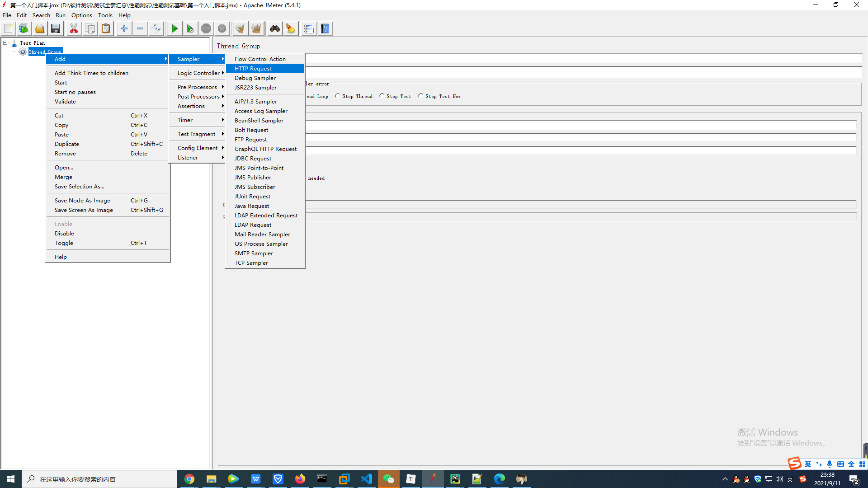Click the Function Helper list icon
868x488 pixels.
tap(309, 29)
